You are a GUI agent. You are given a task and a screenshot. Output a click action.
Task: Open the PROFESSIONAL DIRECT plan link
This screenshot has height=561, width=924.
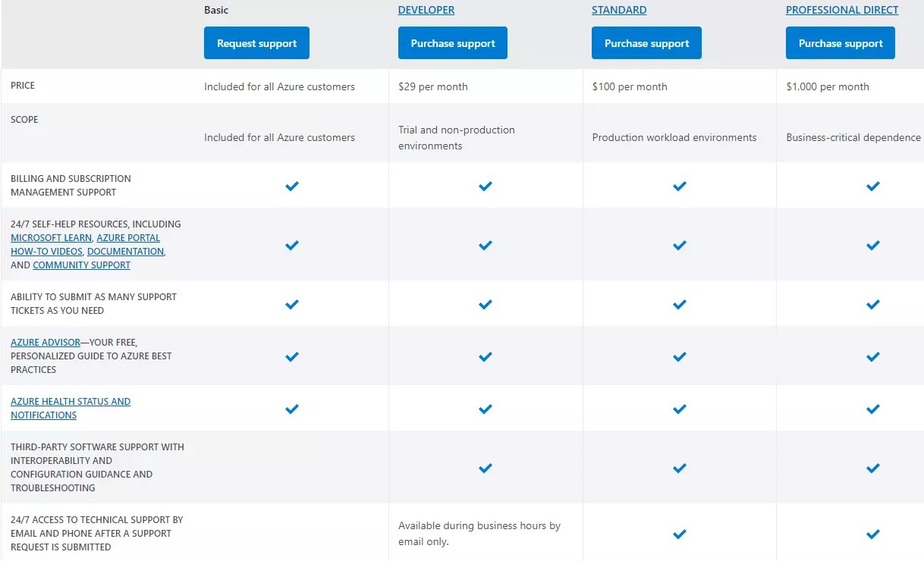tap(841, 10)
